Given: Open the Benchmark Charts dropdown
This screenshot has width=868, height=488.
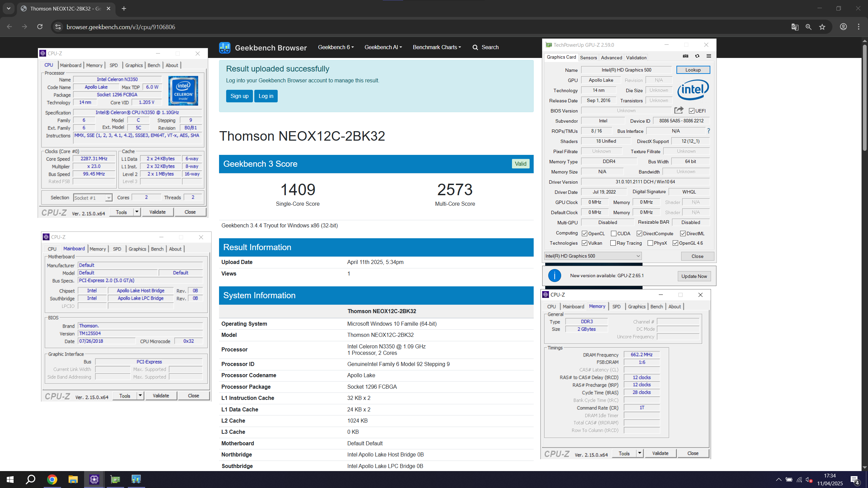Looking at the screenshot, I should (x=437, y=47).
